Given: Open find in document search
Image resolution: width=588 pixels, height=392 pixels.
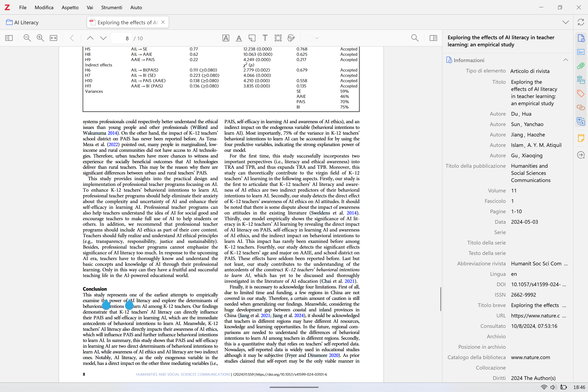Looking at the screenshot, I should (415, 38).
